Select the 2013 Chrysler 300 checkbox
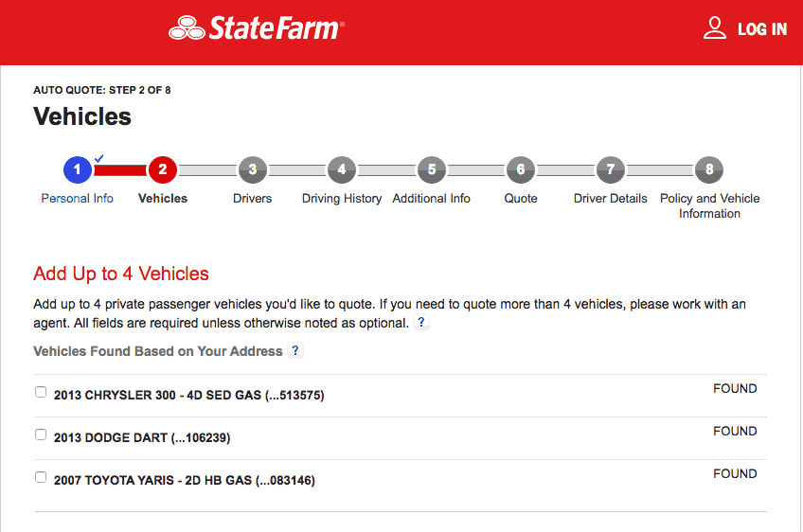Image resolution: width=803 pixels, height=532 pixels. (x=41, y=392)
